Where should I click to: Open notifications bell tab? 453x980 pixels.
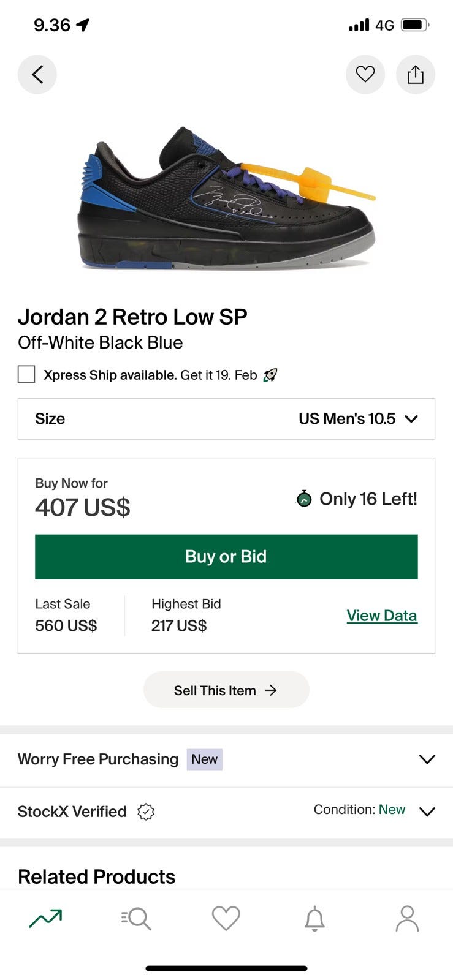tap(315, 918)
